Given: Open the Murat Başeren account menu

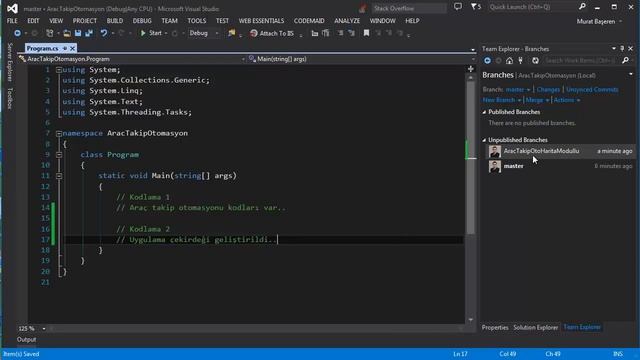Looking at the screenshot, I should pyautogui.click(x=599, y=21).
